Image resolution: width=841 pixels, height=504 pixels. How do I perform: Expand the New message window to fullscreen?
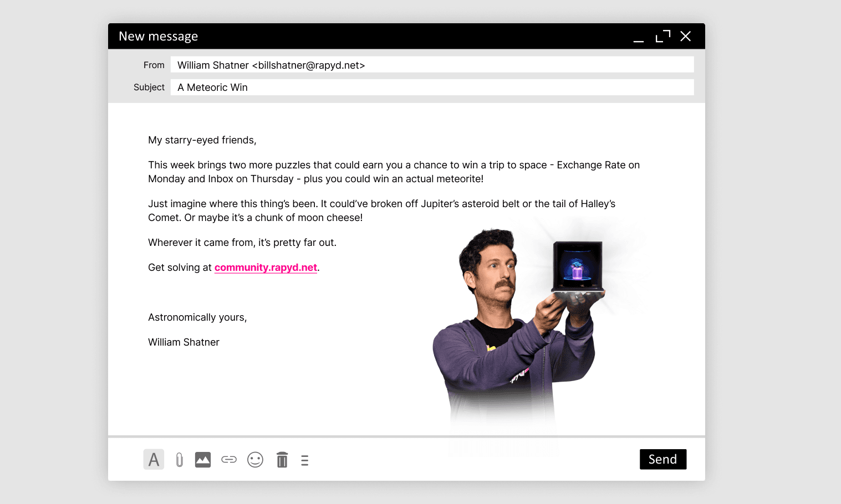(663, 36)
